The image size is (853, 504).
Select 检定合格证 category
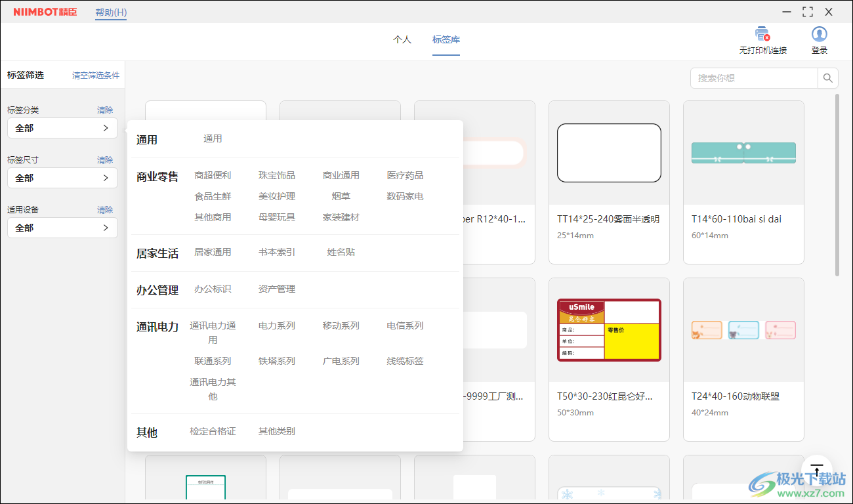point(213,431)
